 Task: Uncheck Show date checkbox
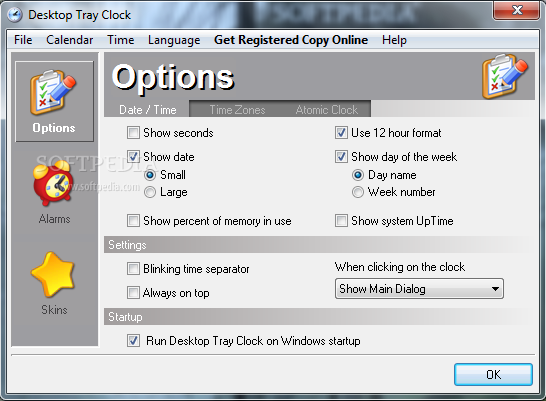[133, 157]
